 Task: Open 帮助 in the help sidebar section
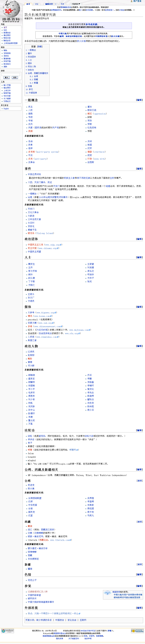pos(5,51)
